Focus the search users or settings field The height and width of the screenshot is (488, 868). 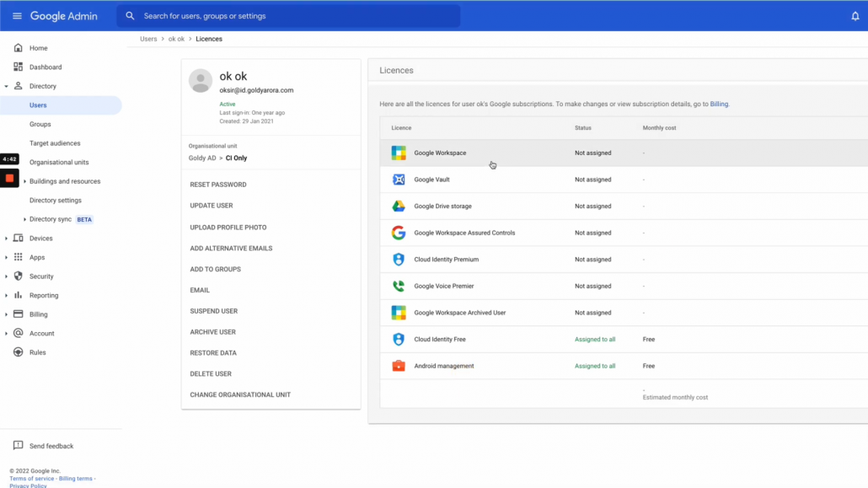[x=288, y=16]
